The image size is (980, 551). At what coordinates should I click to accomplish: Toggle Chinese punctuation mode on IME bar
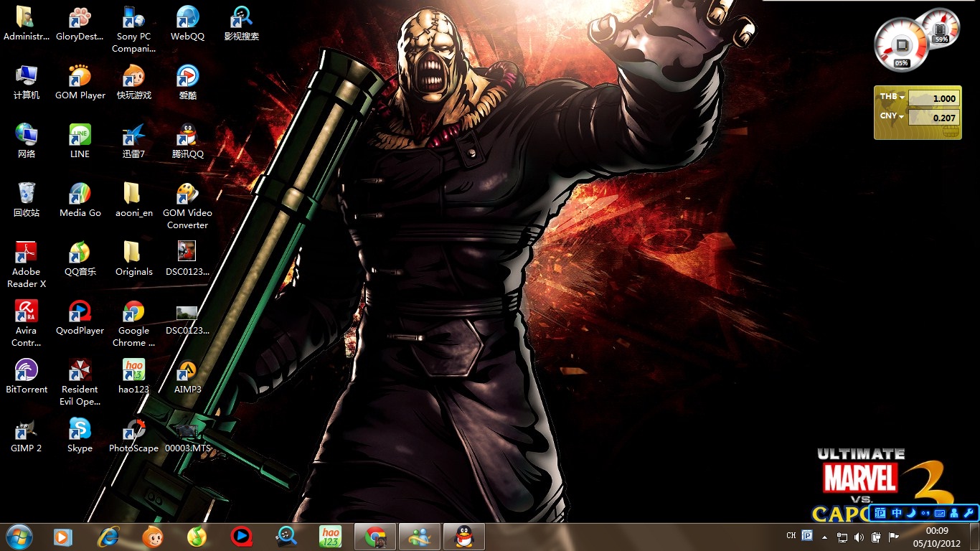coord(925,513)
